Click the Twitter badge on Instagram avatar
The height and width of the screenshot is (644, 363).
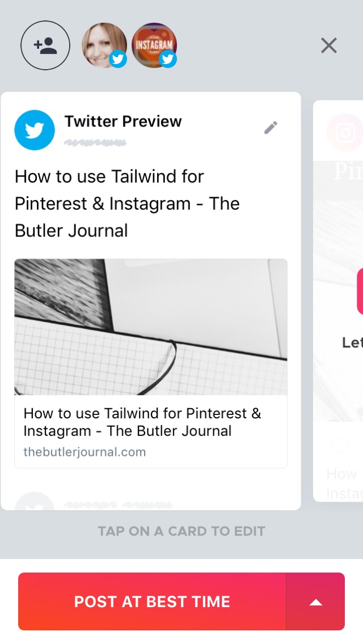(x=168, y=60)
